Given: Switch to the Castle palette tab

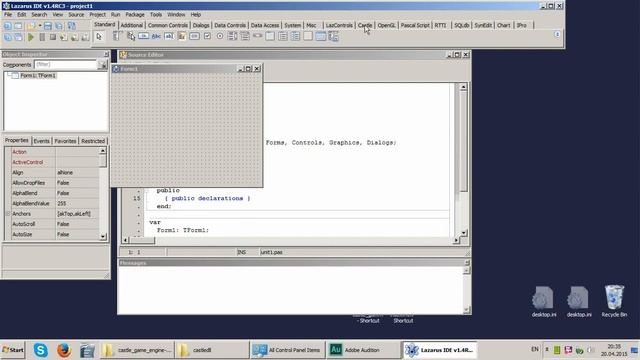Looking at the screenshot, I should (365, 25).
